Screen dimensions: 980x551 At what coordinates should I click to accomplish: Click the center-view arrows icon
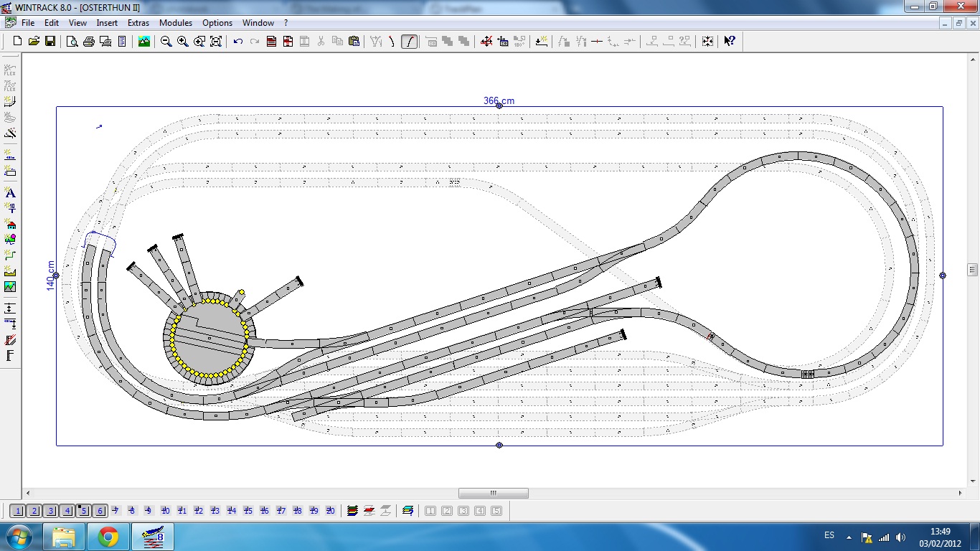point(707,42)
